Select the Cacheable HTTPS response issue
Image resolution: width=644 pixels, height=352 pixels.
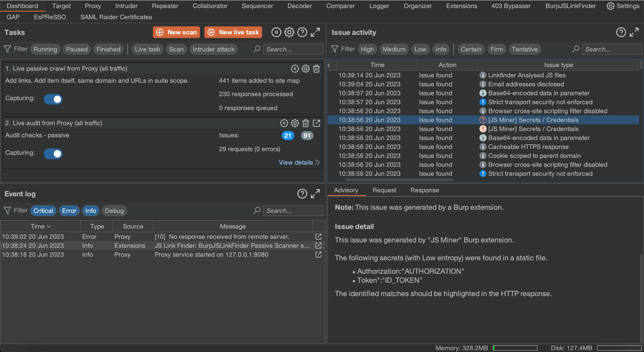[483, 147]
